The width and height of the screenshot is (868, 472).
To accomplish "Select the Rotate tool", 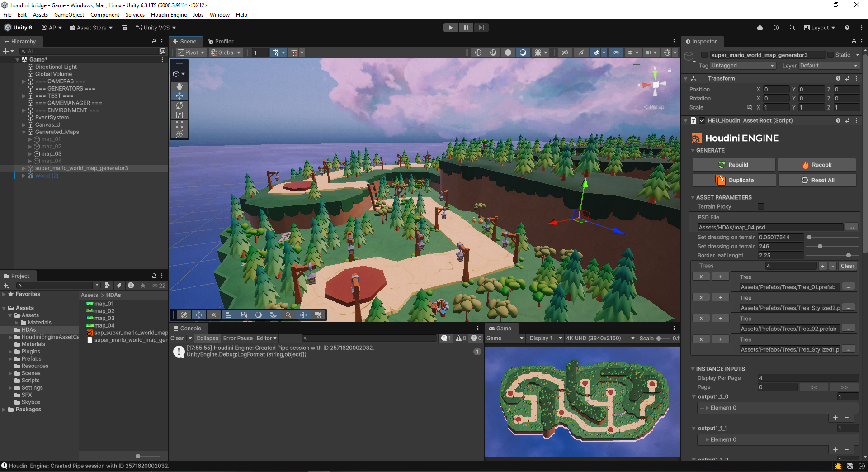I will click(179, 105).
